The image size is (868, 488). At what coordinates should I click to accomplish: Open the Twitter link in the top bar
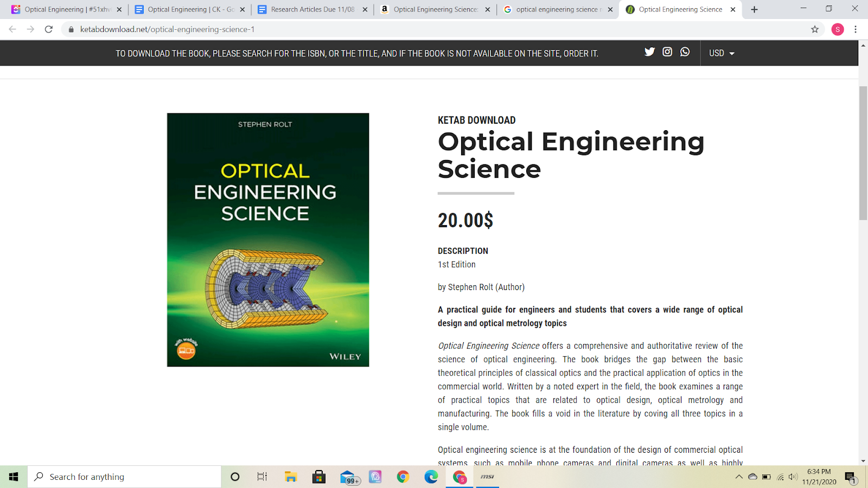point(649,52)
